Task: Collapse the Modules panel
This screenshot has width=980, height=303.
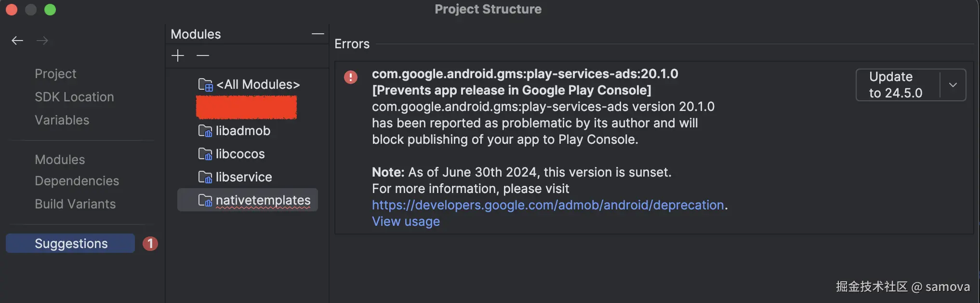Action: point(318,34)
